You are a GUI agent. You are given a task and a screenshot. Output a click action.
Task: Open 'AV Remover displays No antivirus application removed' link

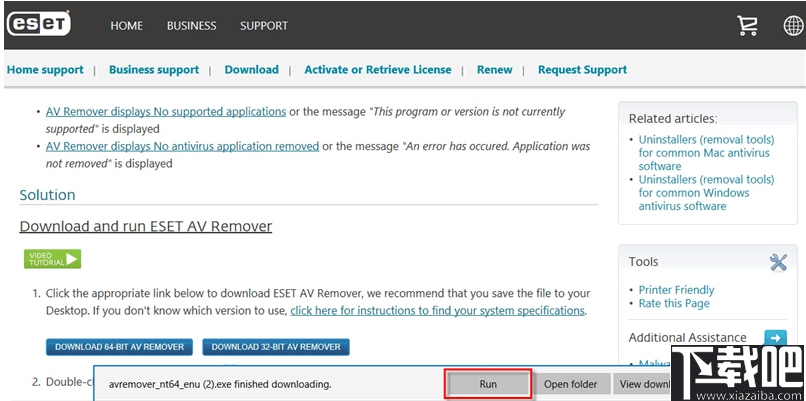point(182,147)
